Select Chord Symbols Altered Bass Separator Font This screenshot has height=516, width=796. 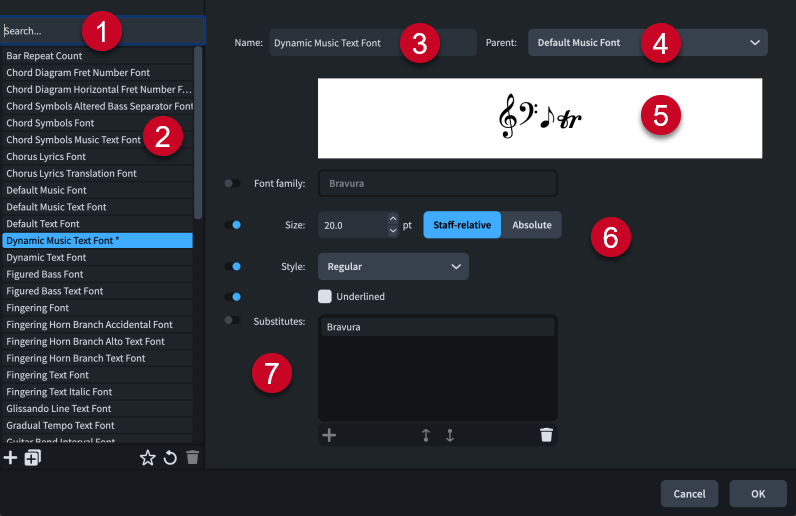click(x=97, y=106)
